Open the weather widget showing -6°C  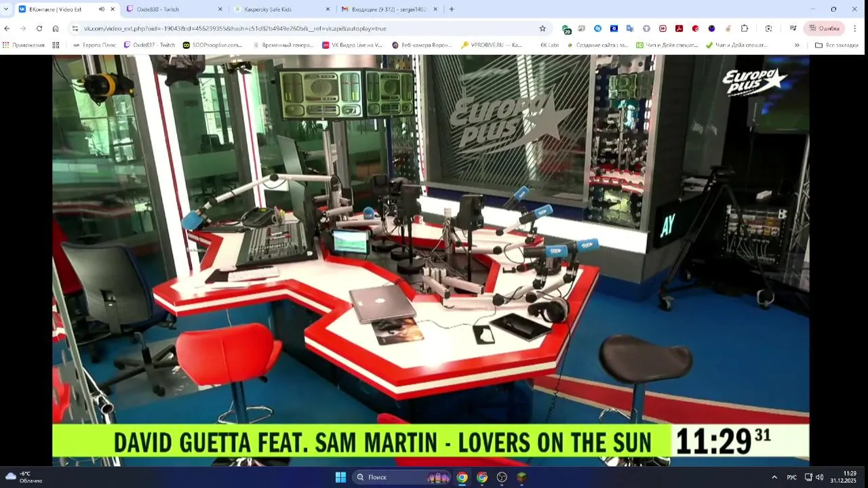click(x=25, y=477)
